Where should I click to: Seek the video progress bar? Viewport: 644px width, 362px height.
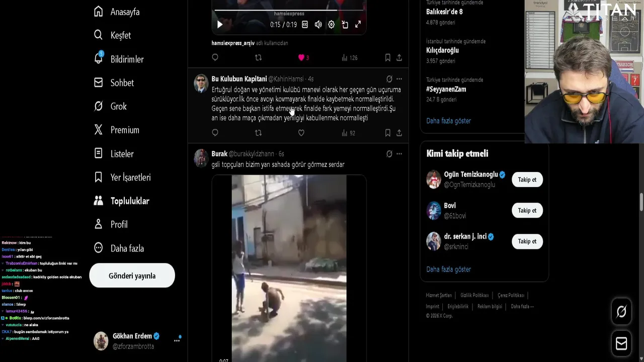[289, 10]
